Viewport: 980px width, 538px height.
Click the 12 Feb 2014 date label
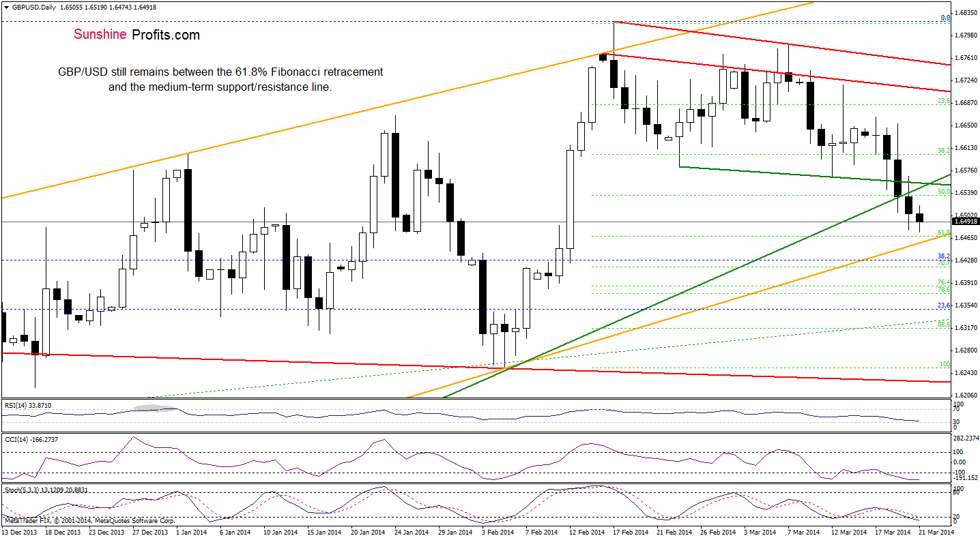click(x=588, y=532)
